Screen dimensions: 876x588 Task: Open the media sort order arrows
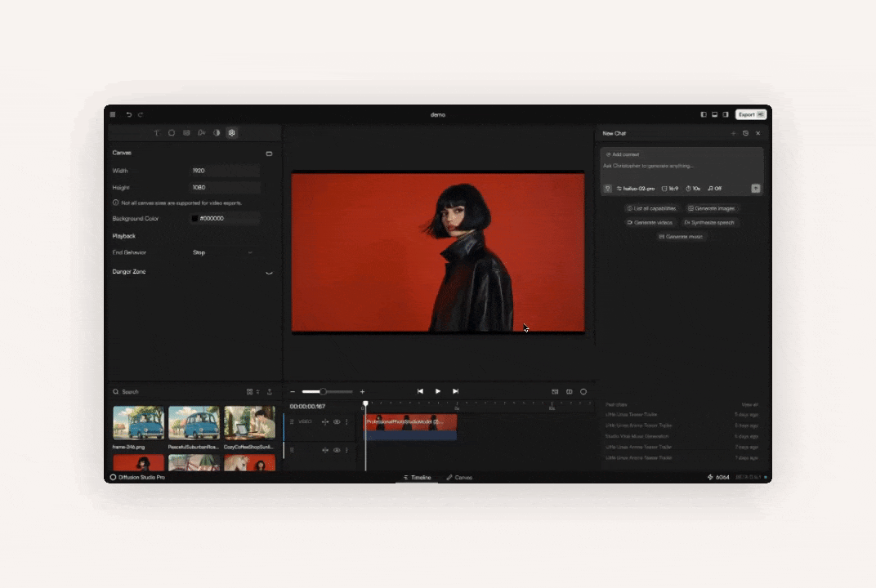point(258,392)
